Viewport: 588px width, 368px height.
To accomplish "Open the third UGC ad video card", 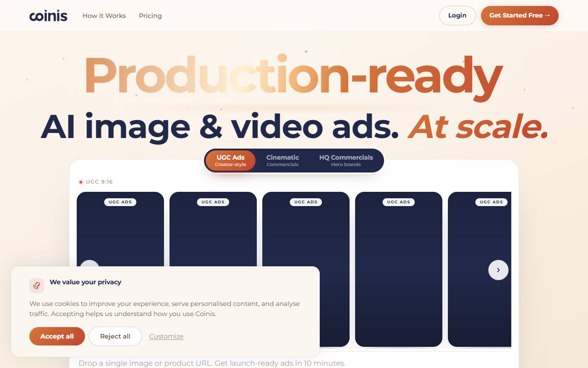I will (306, 269).
